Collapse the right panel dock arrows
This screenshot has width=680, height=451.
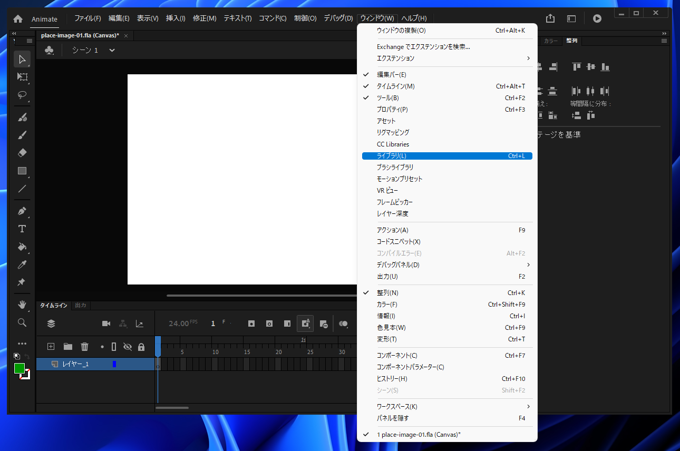[x=664, y=33]
